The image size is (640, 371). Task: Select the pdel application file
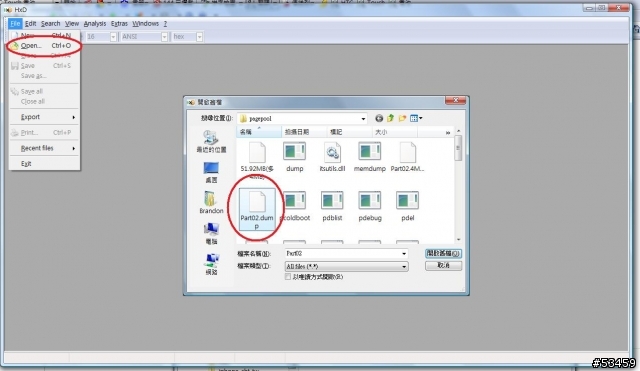click(407, 207)
